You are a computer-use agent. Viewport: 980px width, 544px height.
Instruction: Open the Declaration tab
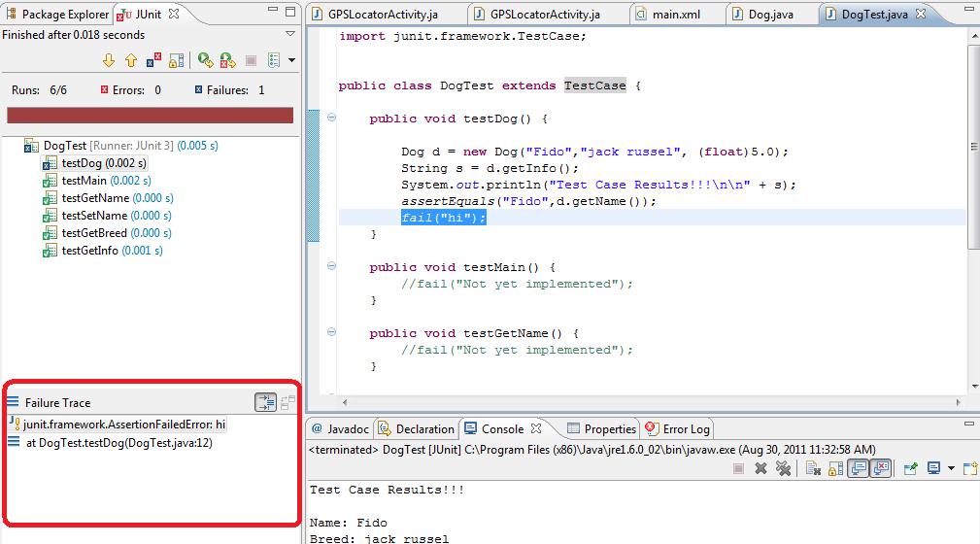click(417, 429)
